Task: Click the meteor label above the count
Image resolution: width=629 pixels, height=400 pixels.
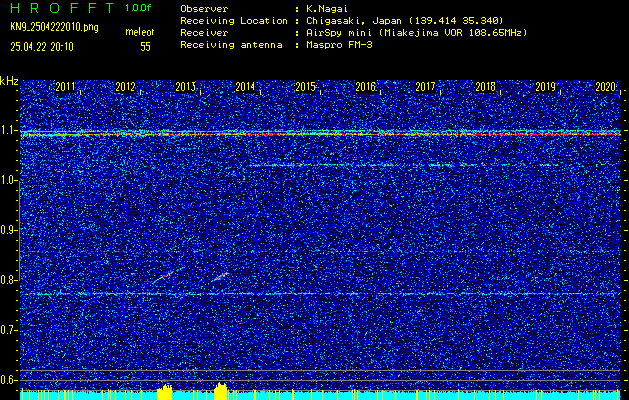Action: click(x=139, y=32)
